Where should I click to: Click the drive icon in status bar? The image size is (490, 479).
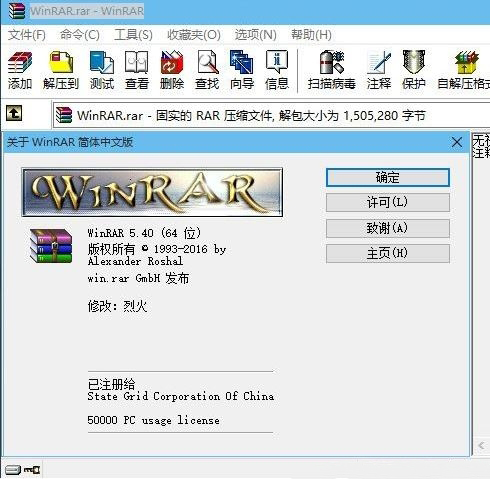[x=13, y=470]
